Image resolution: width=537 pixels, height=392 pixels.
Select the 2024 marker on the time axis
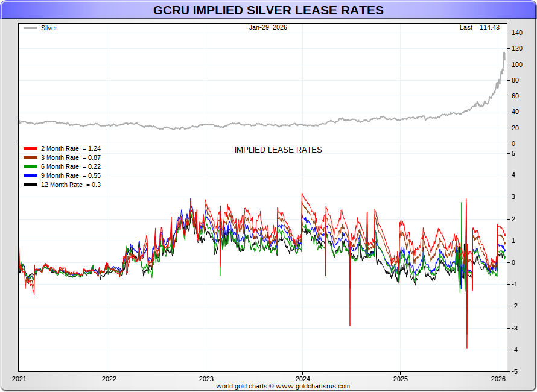coord(303,379)
